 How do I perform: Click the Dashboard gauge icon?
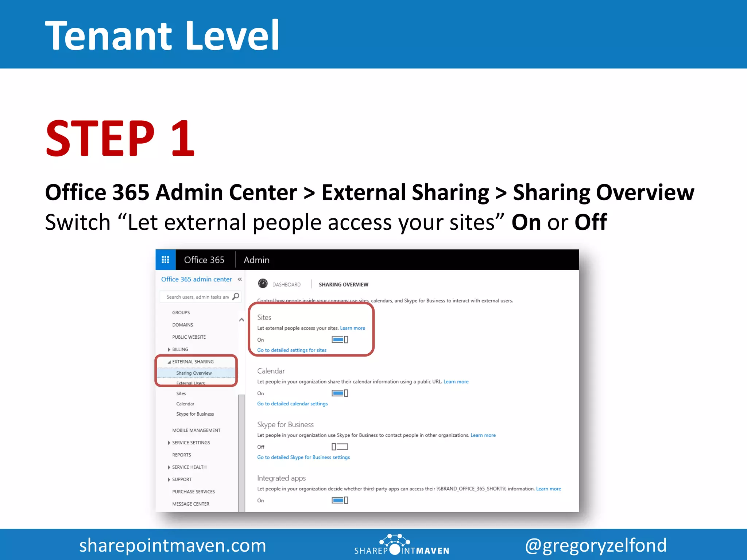[x=263, y=283]
